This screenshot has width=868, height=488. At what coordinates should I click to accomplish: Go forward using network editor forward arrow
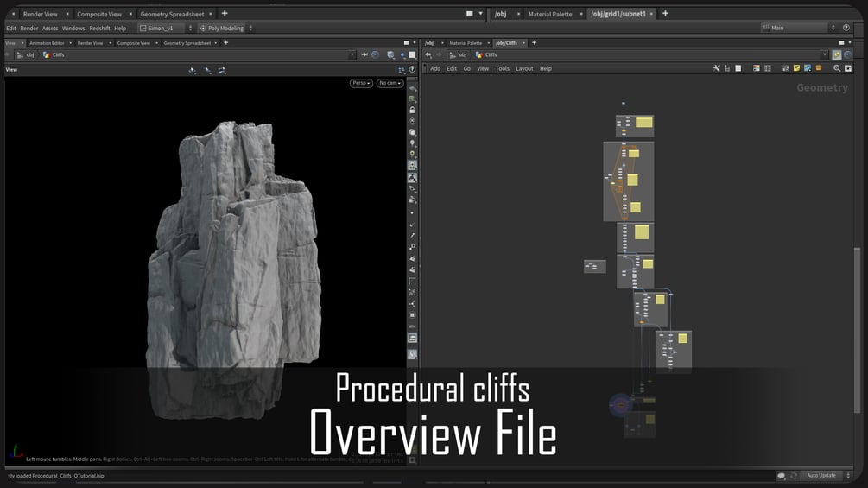pyautogui.click(x=439, y=54)
